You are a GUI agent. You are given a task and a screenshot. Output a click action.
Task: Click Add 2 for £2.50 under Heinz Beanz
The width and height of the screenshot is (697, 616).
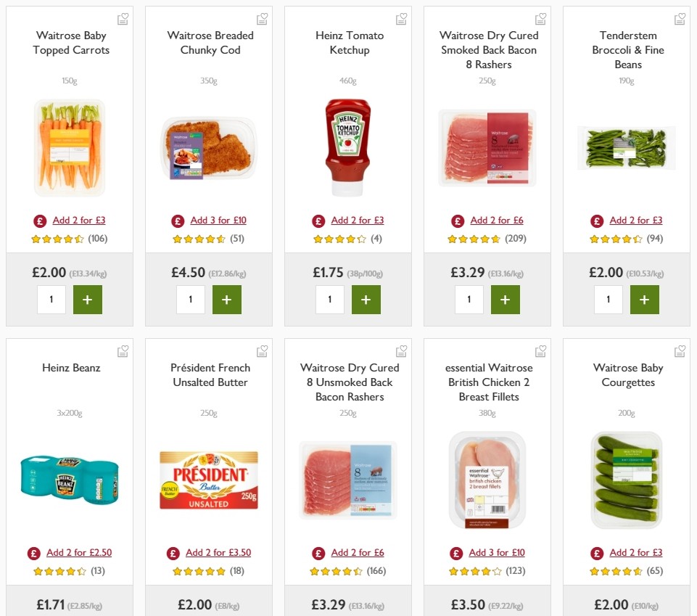(x=78, y=553)
